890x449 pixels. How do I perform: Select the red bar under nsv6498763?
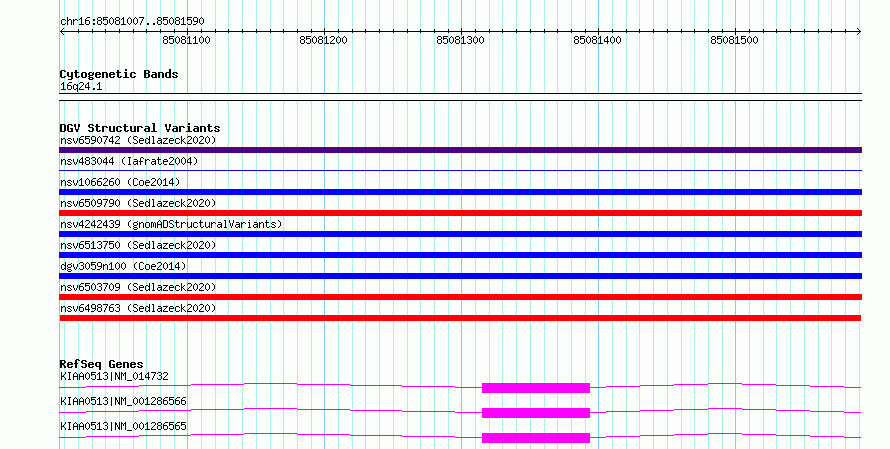click(x=460, y=318)
